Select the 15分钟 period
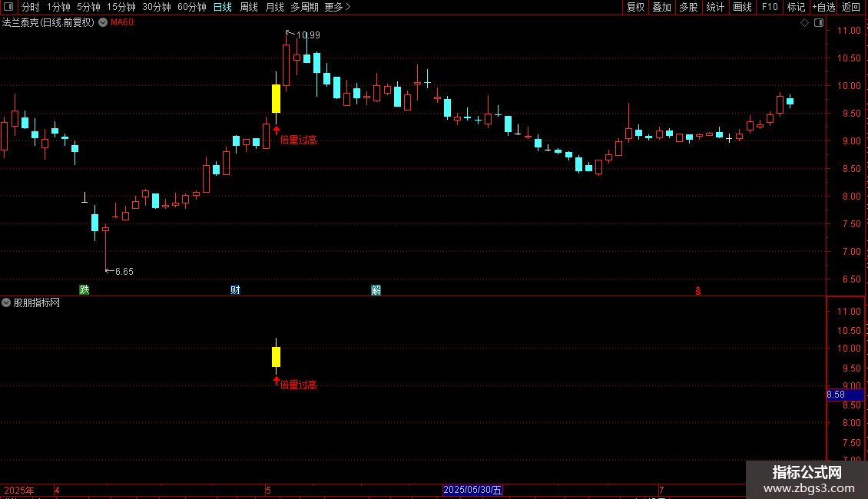The height and width of the screenshot is (499, 868). 121,7
